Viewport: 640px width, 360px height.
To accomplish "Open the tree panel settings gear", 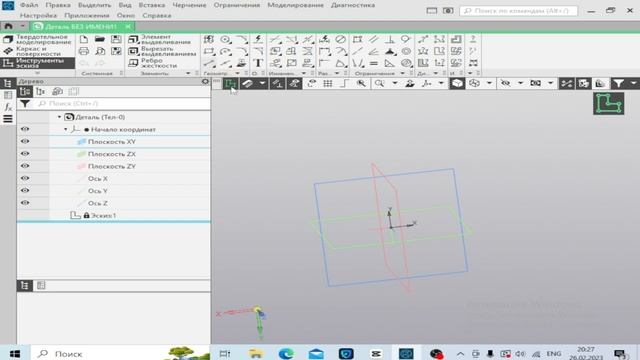I will 205,82.
